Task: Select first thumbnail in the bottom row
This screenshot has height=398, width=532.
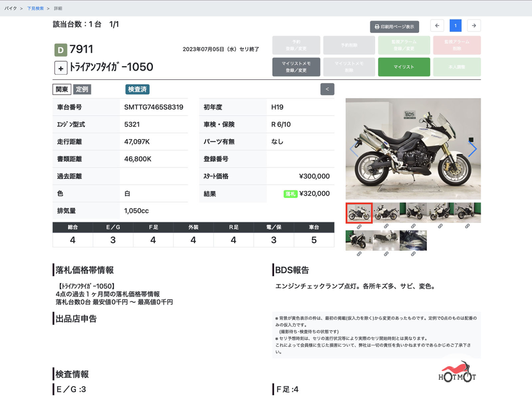Action: point(359,240)
